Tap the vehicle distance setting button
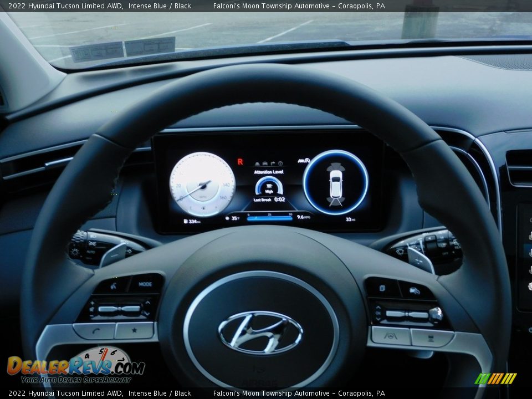The image size is (532, 399). pyautogui.click(x=431, y=338)
